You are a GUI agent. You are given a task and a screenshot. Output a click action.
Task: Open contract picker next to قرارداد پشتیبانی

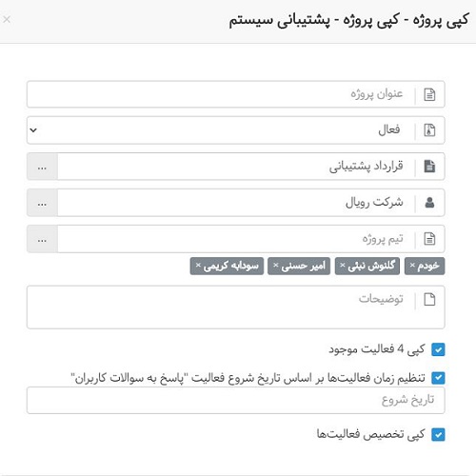42,167
